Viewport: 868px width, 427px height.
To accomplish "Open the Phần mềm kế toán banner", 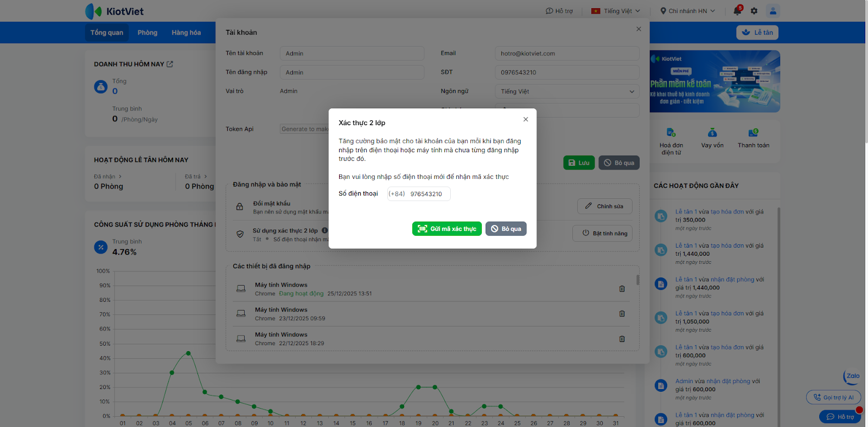I will click(715, 81).
